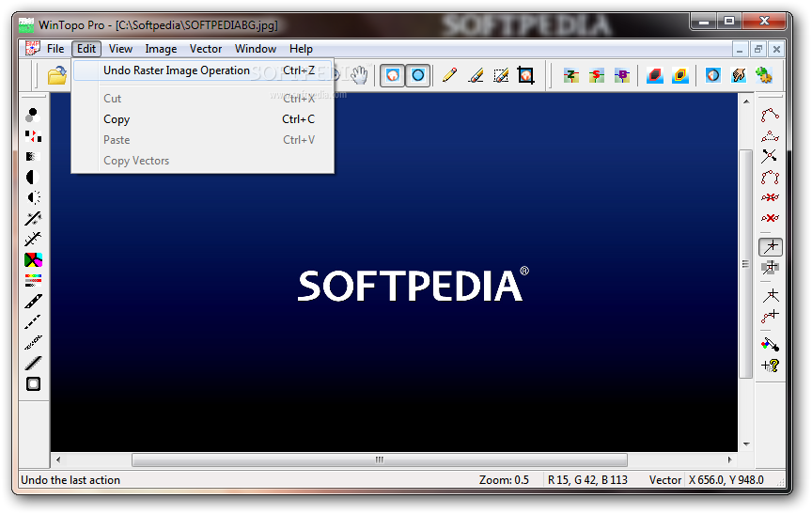The width and height of the screenshot is (812, 514).
Task: Click the three-circles greyscale icon
Action: click(x=33, y=115)
